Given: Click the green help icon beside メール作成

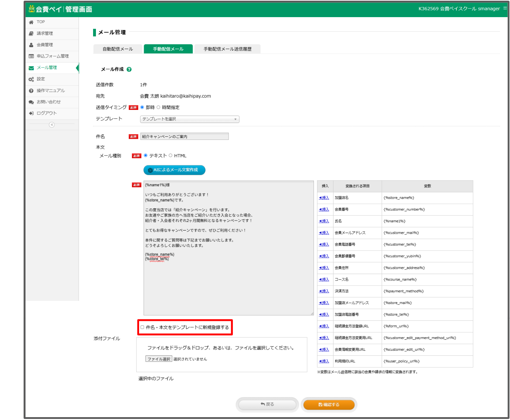Looking at the screenshot, I should [129, 70].
